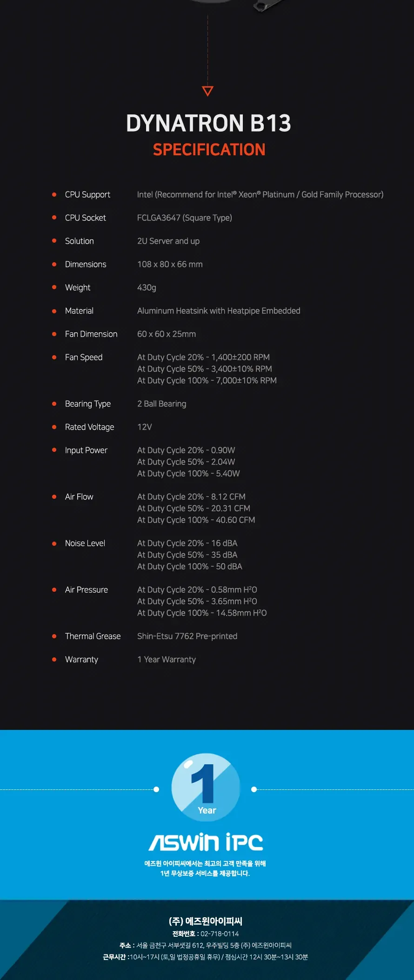Click the red bullet beside Warranty

pyautogui.click(x=54, y=659)
